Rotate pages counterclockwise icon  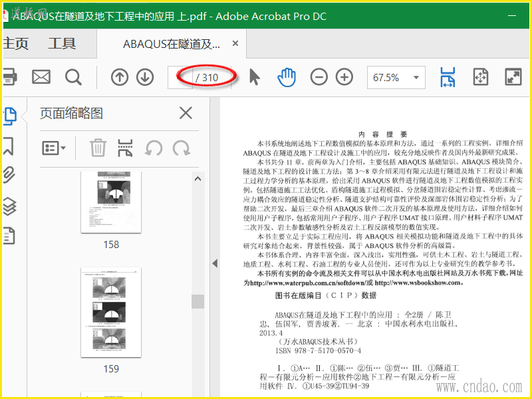(x=154, y=148)
